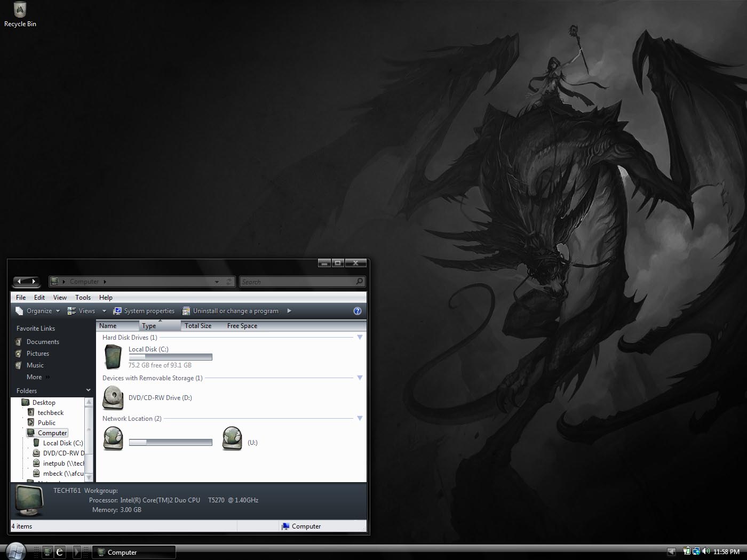Open the View menu
Viewport: 747px width, 560px height.
(x=60, y=298)
